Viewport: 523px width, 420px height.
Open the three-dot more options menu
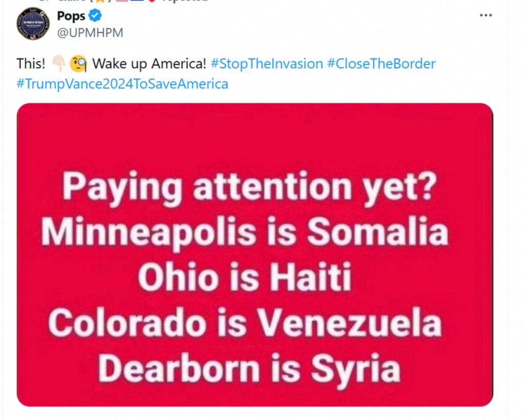click(x=486, y=16)
